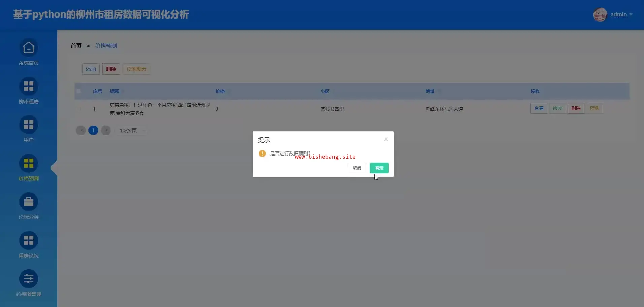Click the 盛邦书香里 cell
The height and width of the screenshot is (307, 644).
[x=332, y=109]
